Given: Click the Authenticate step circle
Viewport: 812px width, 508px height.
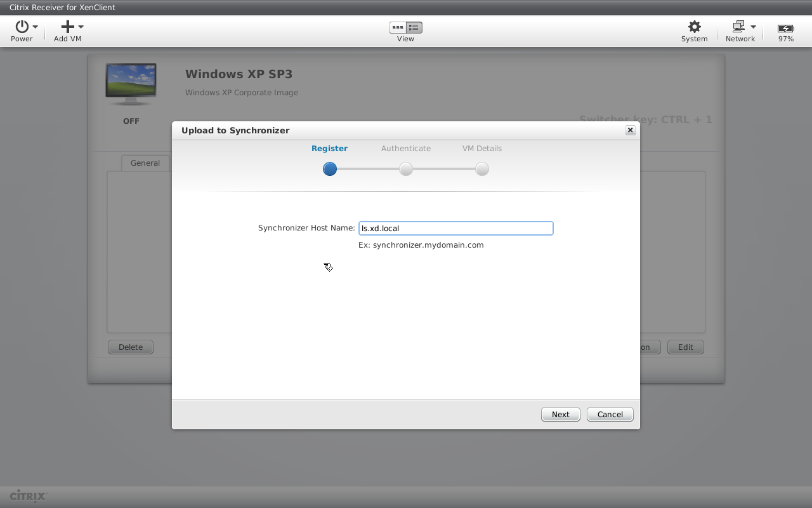Looking at the screenshot, I should pos(406,169).
